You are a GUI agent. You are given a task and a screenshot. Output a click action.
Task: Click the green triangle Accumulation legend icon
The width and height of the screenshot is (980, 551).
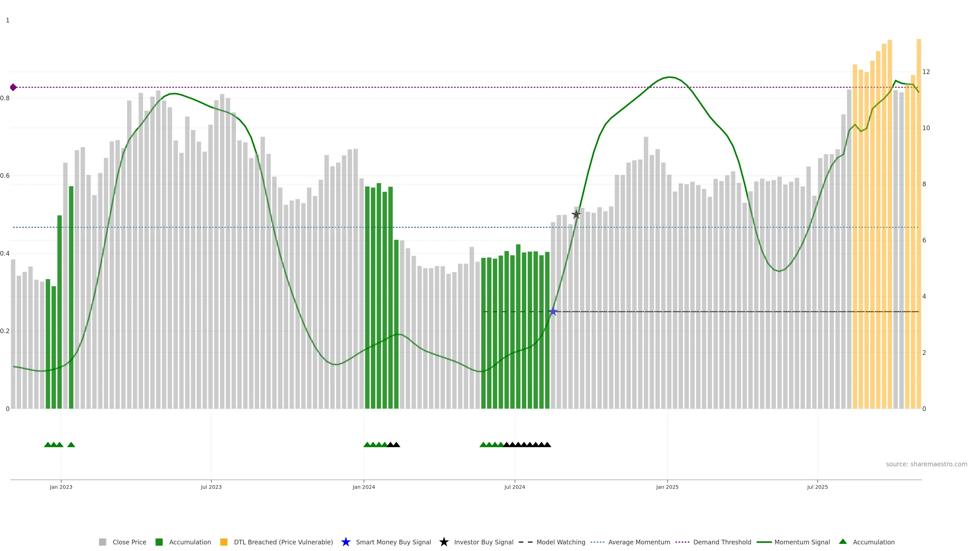pyautogui.click(x=843, y=542)
